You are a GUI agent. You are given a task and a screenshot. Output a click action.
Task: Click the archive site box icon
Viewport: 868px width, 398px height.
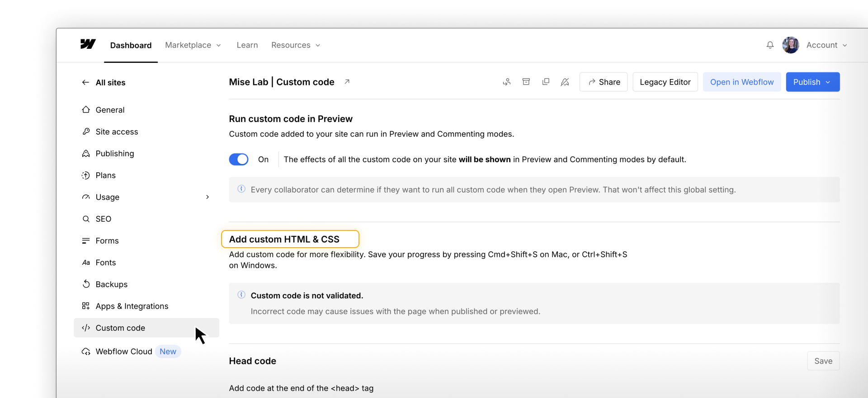(x=526, y=82)
